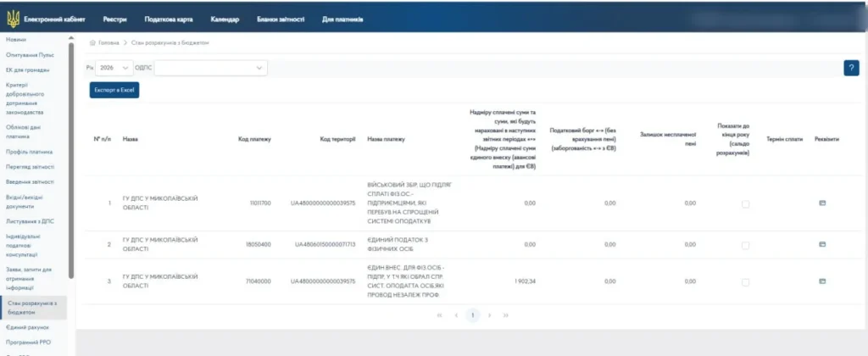The height and width of the screenshot is (356, 868).
Task: Click the sidebar vertical scrollbar
Action: click(x=71, y=160)
